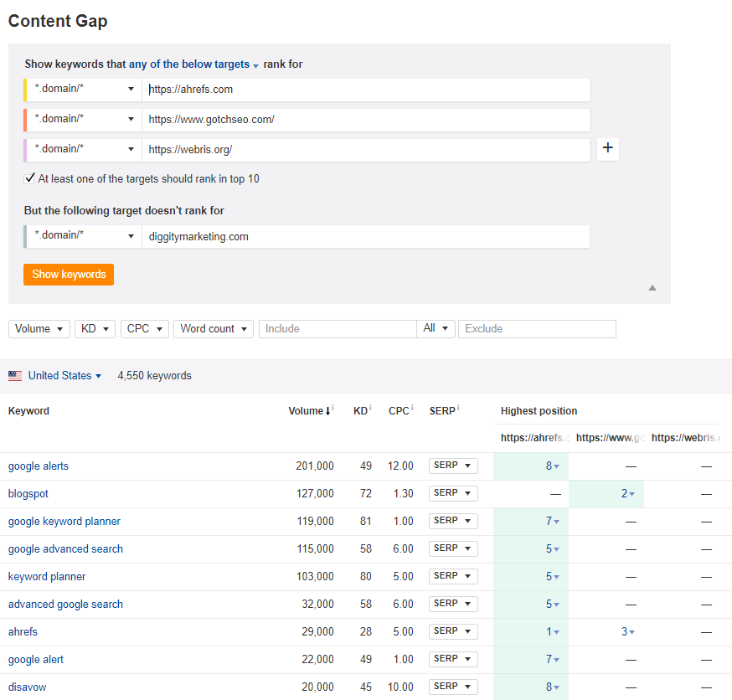732x700 pixels.
Task: Open mode dropdown for ahrefs.com target
Action: (84, 89)
